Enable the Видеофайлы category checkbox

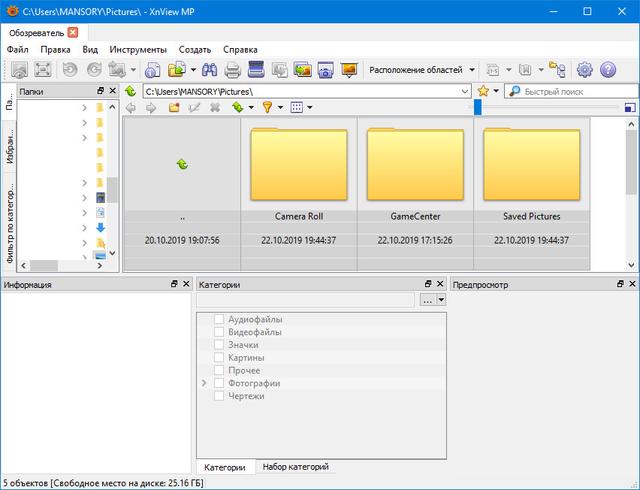[x=219, y=332]
